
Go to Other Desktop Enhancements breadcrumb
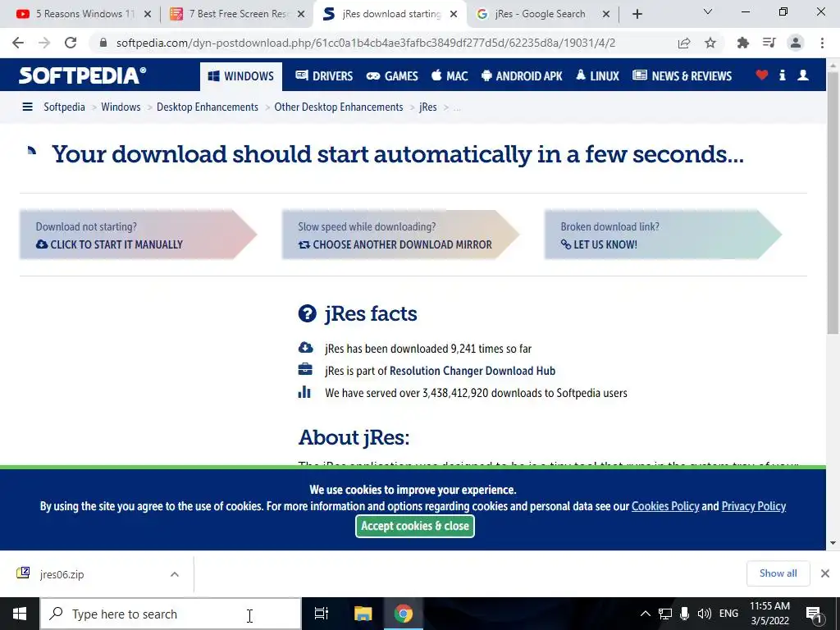click(339, 107)
